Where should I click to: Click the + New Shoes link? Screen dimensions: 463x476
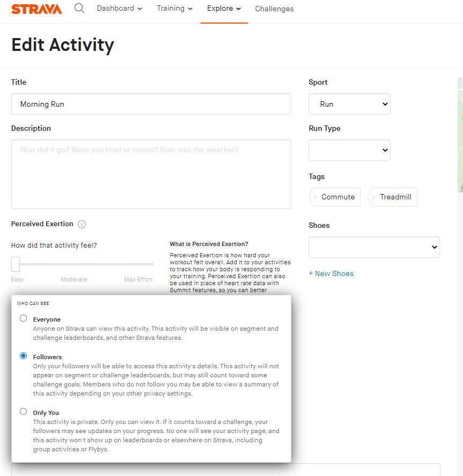tap(332, 273)
